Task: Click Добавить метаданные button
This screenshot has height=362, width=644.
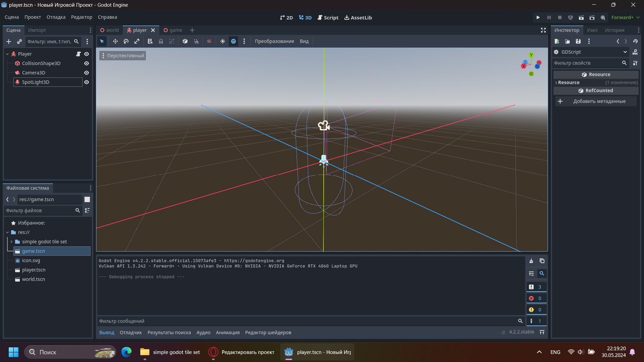Action: tap(599, 101)
